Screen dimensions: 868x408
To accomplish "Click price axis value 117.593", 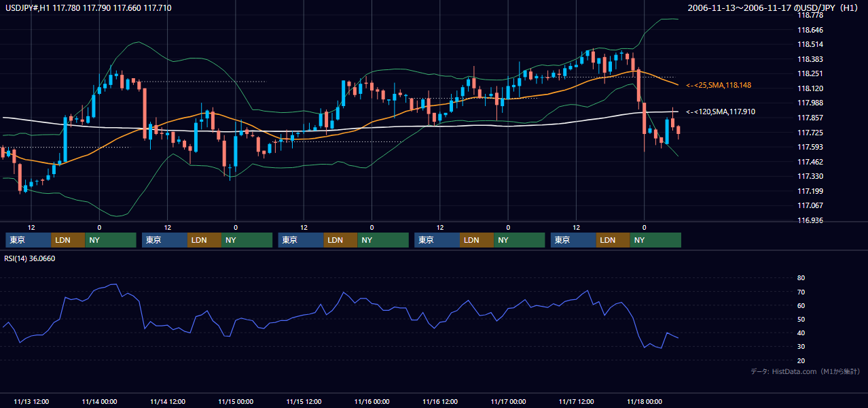I will click(810, 147).
